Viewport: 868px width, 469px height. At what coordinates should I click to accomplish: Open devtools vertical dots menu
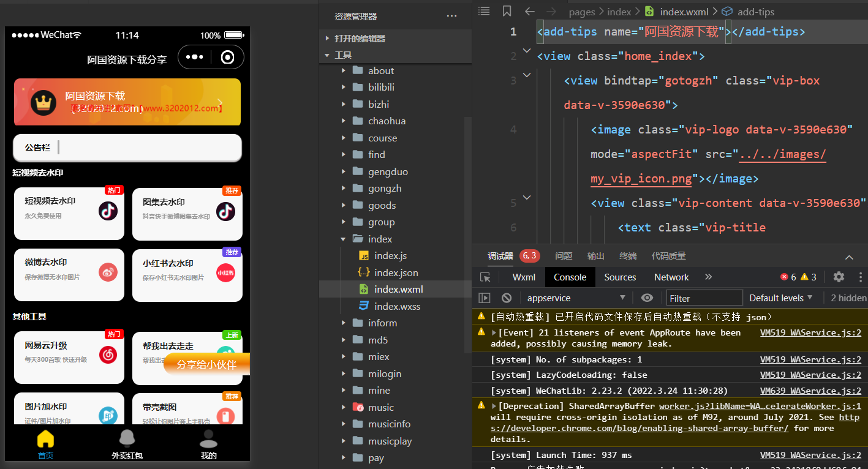pos(860,277)
